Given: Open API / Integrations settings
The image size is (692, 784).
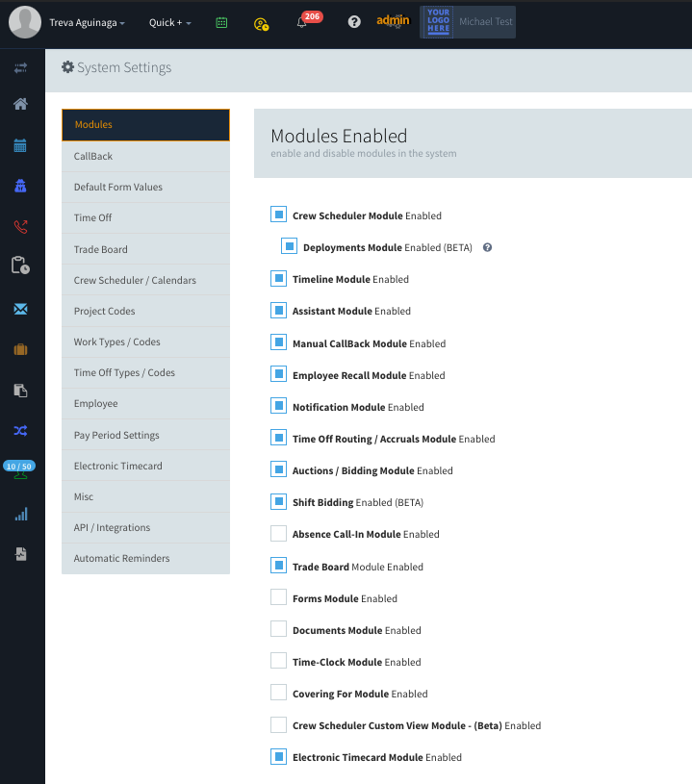Looking at the screenshot, I should (145, 528).
